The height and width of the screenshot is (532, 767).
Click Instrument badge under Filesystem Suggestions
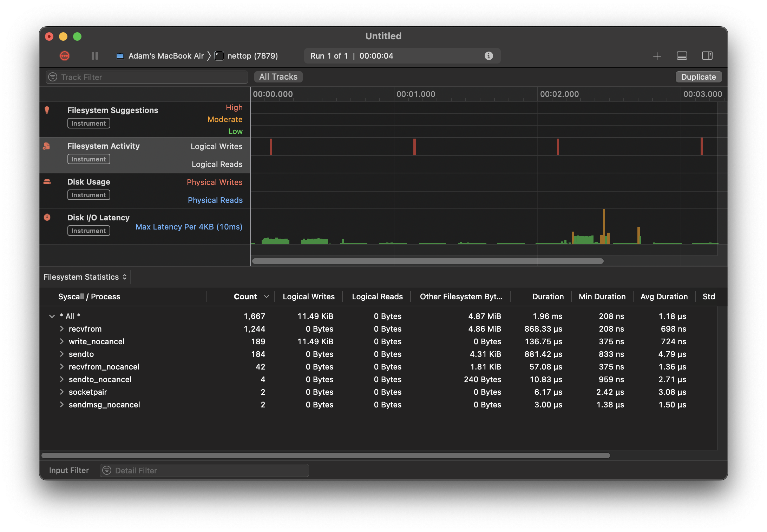point(88,123)
